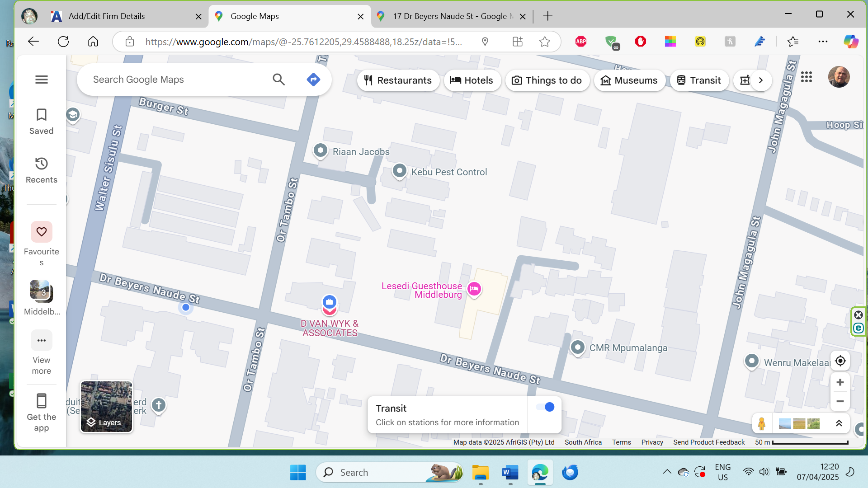
Task: Show your location on the map
Action: 840,361
